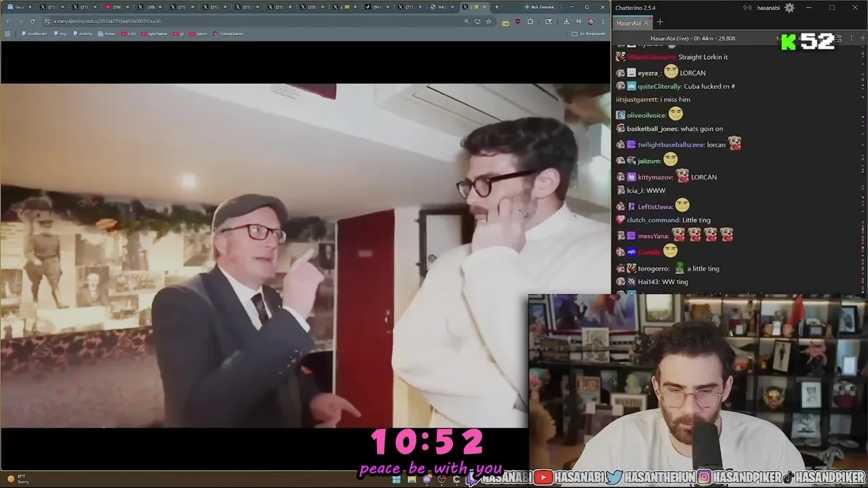Open hasanabi account switcher in Chatterino
868x488 pixels.
[768, 7]
